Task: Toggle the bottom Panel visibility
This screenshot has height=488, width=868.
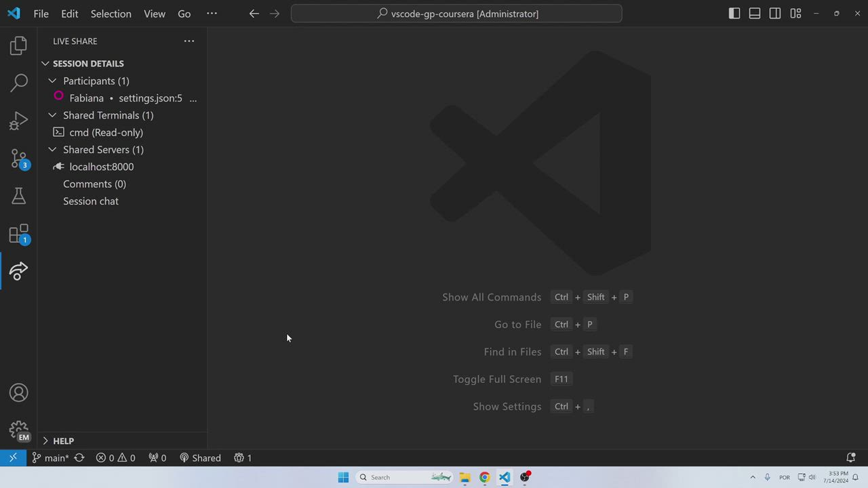Action: [755, 14]
